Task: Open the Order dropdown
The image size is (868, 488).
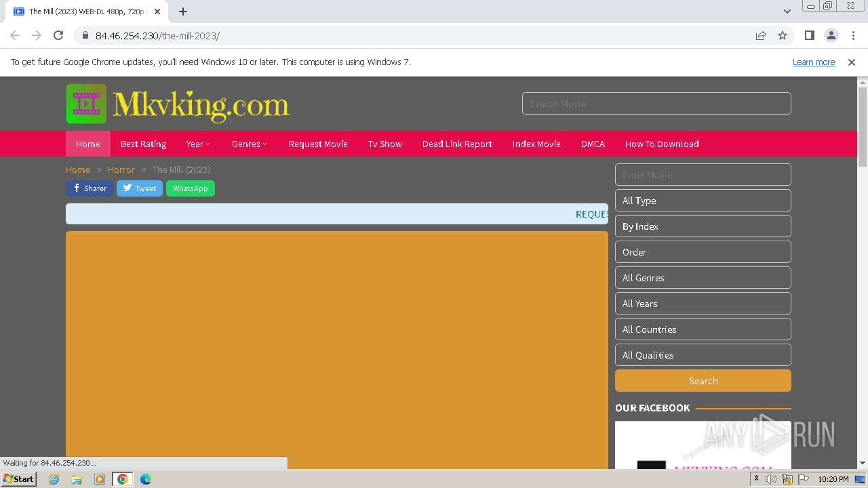Action: click(703, 252)
